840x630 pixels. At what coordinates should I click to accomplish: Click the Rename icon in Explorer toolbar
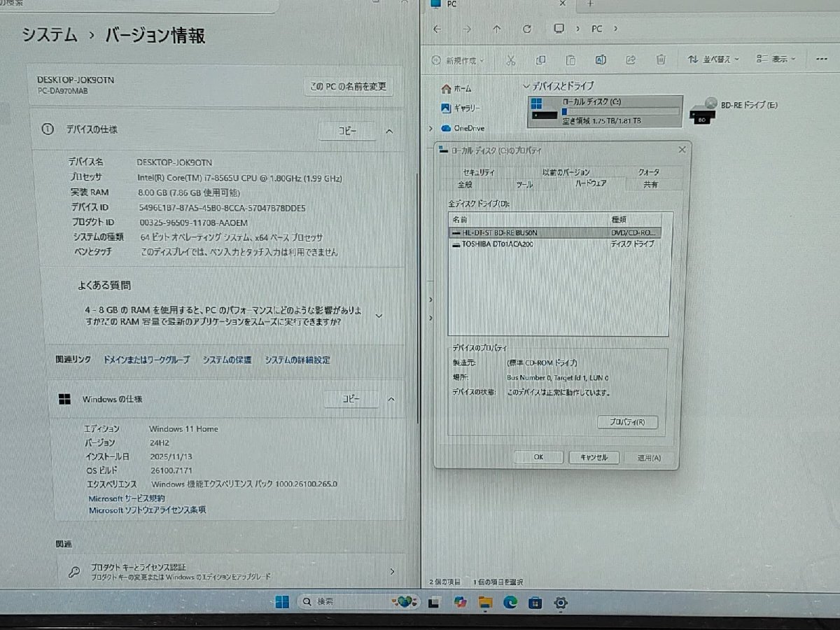point(600,60)
